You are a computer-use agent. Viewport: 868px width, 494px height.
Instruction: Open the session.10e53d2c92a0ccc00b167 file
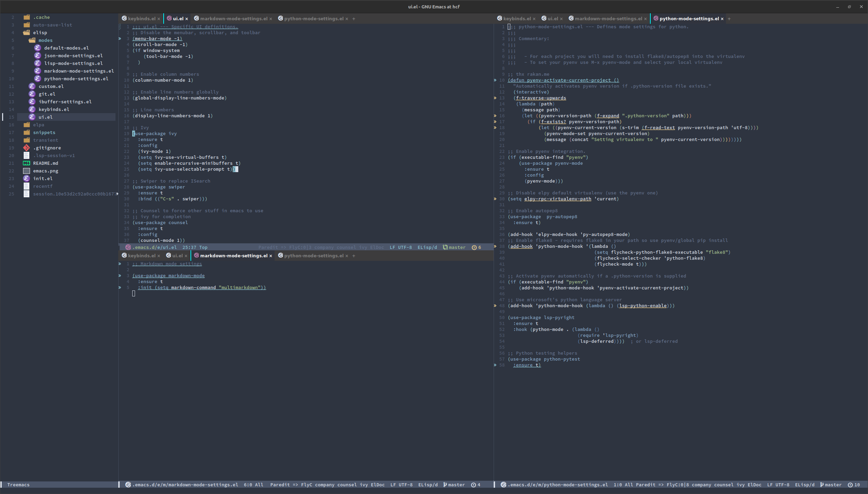[74, 194]
